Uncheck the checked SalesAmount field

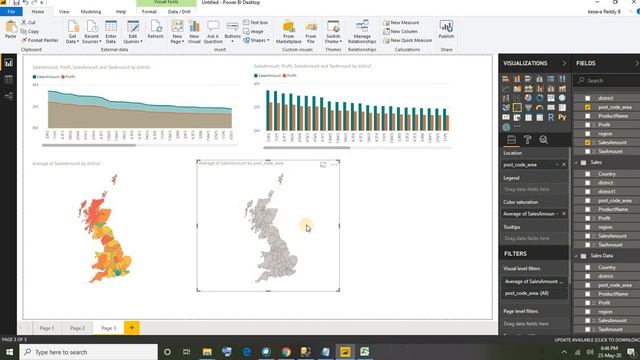coord(588,142)
